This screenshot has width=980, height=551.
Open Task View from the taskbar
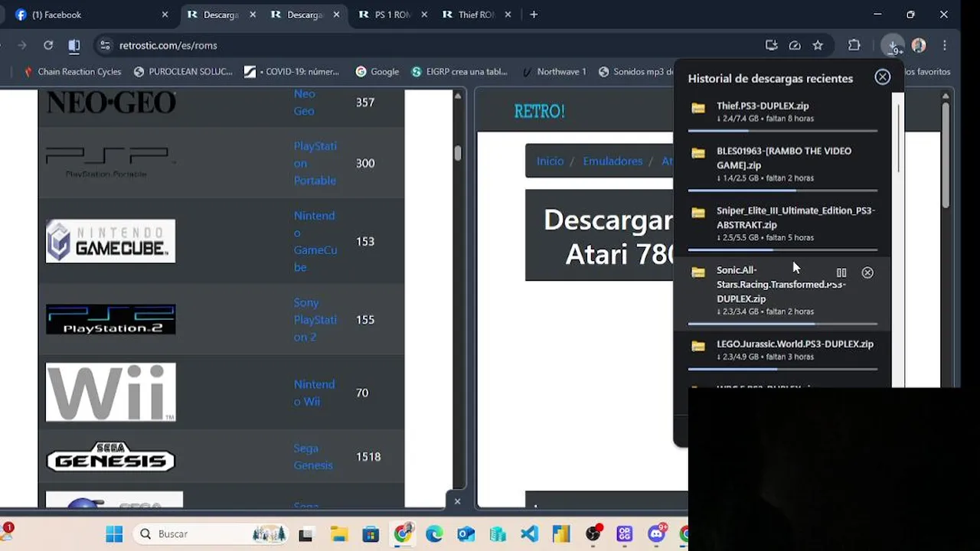tap(306, 533)
